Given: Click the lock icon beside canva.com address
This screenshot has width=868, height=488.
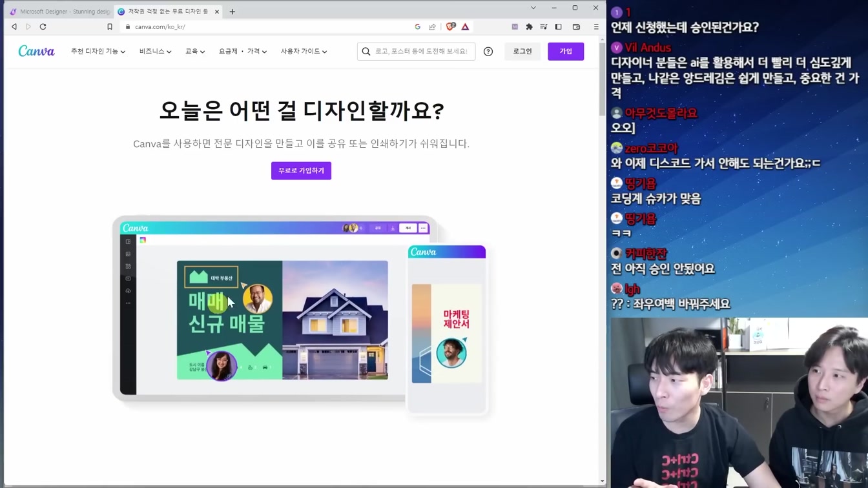Looking at the screenshot, I should (x=128, y=26).
